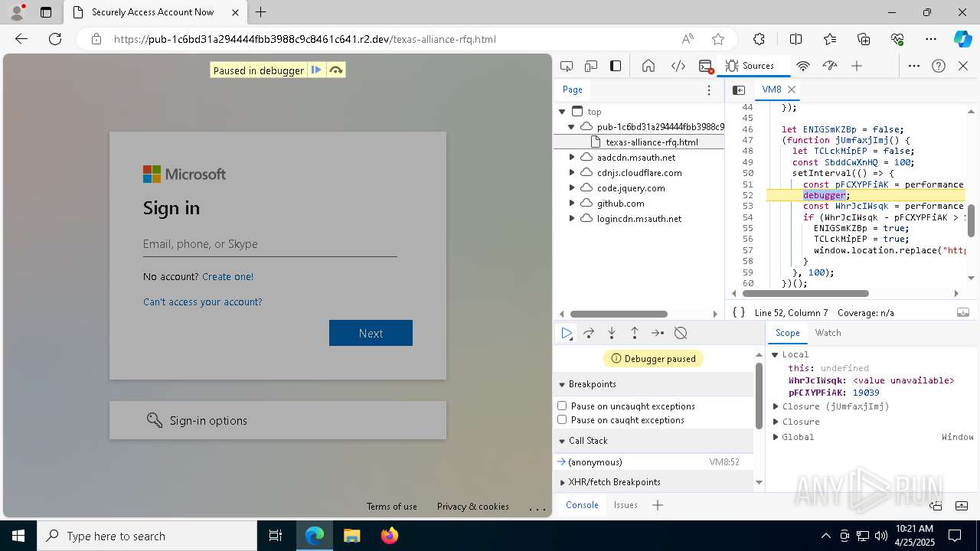Resume script execution in debugger toolbar

(x=567, y=333)
